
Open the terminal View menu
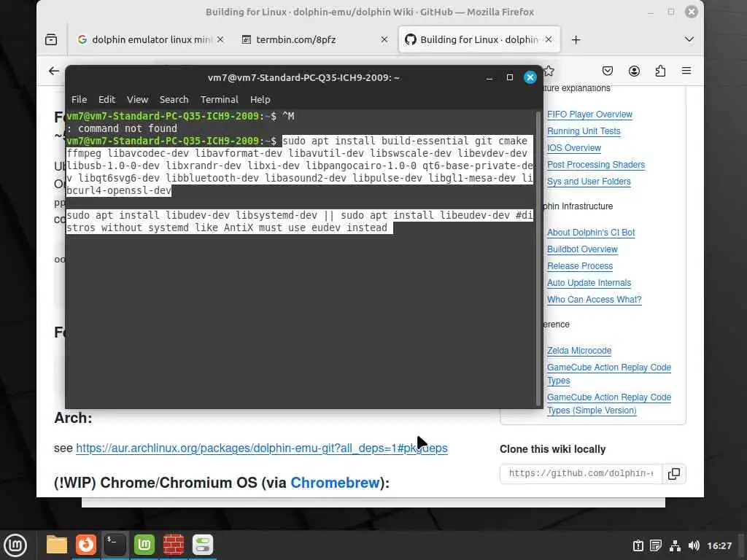[x=137, y=99]
